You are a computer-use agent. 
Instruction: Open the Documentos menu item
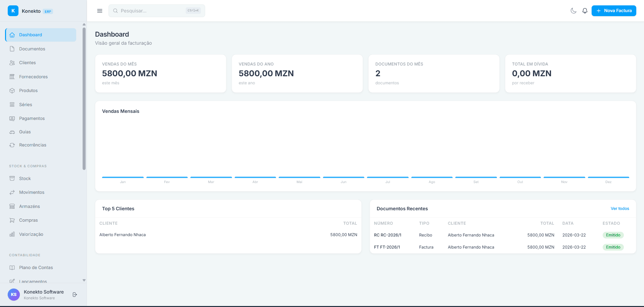[x=41, y=49]
